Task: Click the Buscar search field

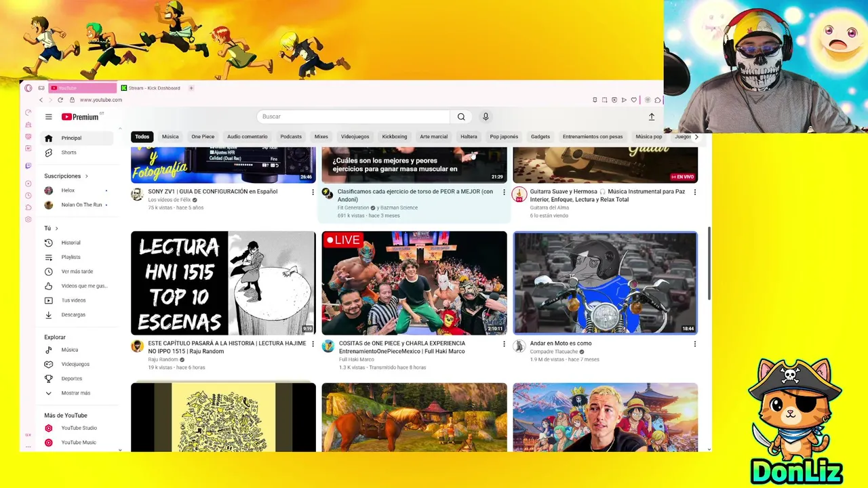Action: (353, 117)
